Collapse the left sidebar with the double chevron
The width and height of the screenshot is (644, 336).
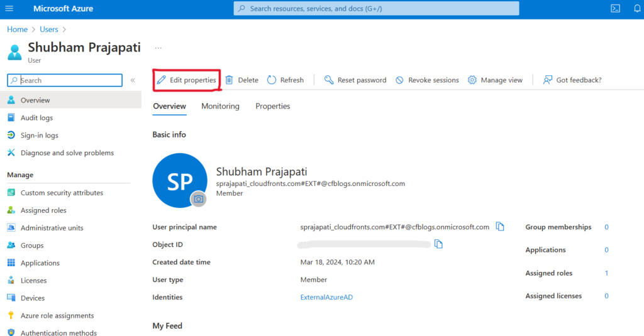point(133,80)
